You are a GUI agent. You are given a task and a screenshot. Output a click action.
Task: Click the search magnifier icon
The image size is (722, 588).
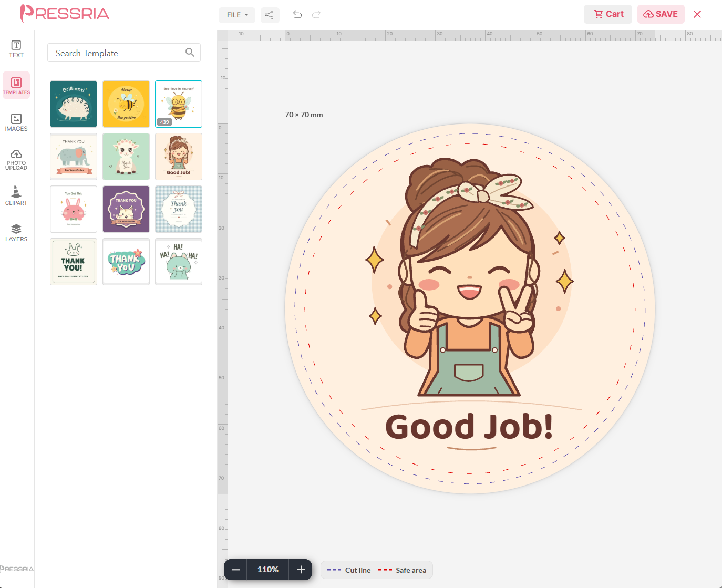(x=190, y=53)
